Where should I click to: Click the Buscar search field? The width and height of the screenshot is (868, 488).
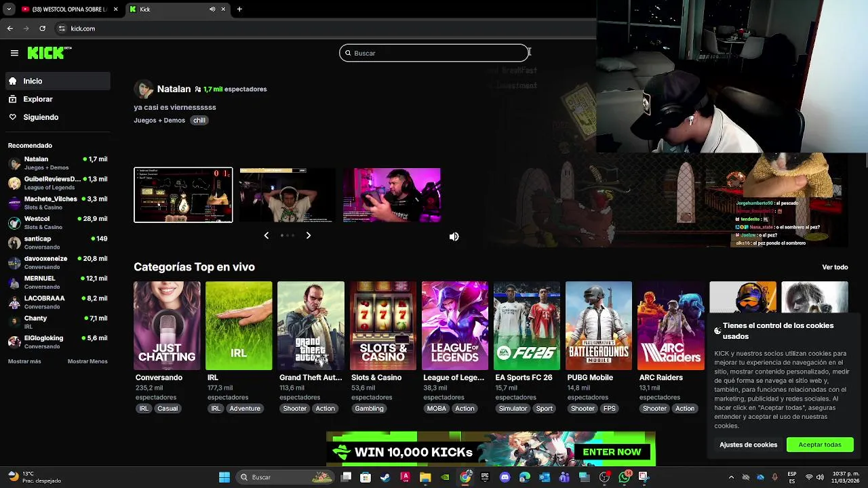pyautogui.click(x=434, y=53)
